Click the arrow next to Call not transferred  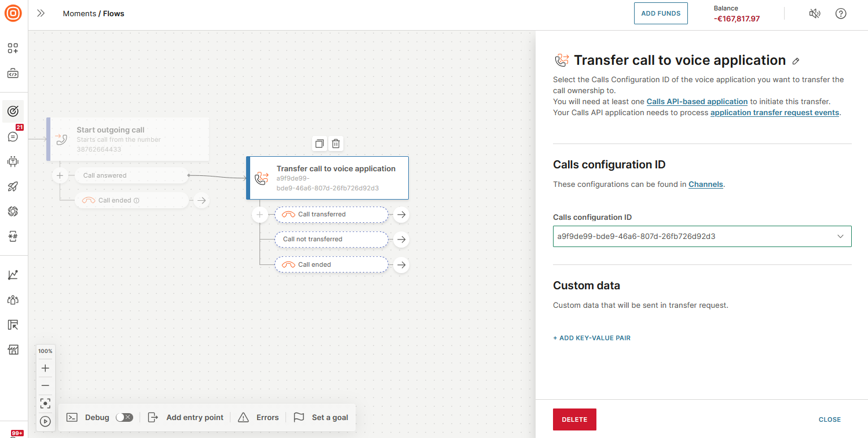tap(401, 240)
